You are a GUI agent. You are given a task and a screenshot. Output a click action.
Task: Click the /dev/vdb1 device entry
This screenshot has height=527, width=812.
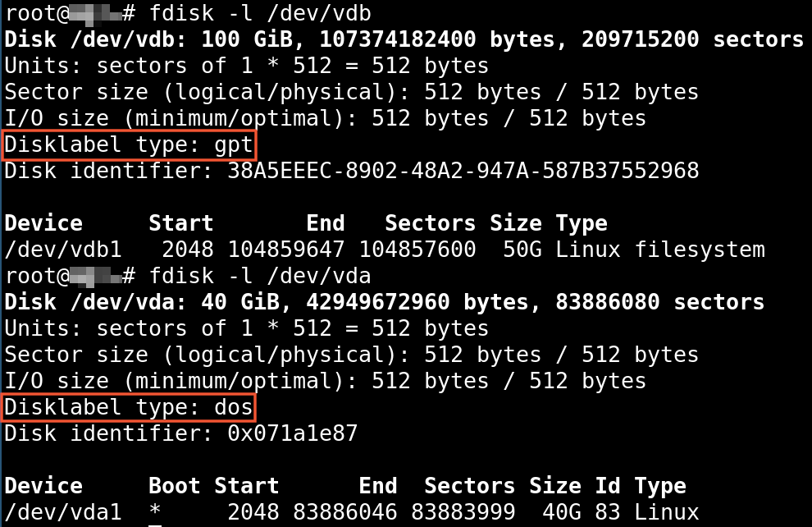coord(63,250)
